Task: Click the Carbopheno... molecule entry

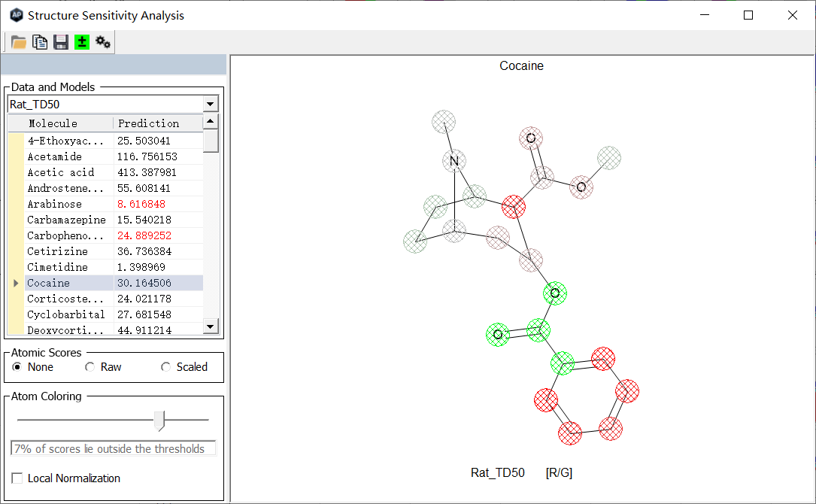Action: 65,235
